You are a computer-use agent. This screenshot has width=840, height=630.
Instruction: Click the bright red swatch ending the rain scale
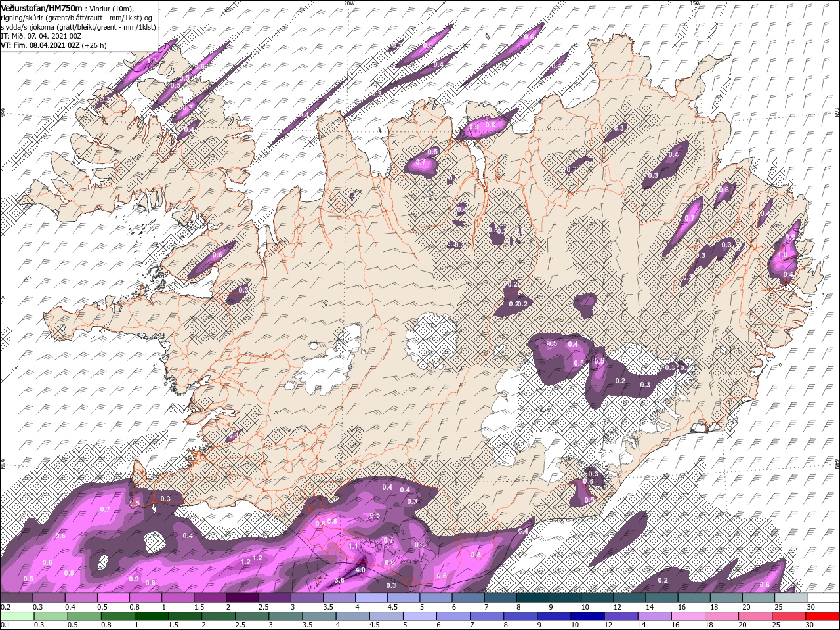point(823,616)
